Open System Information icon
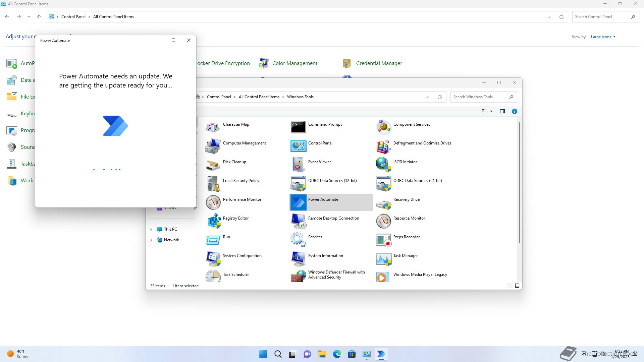This screenshot has height=362, width=644. pyautogui.click(x=298, y=259)
